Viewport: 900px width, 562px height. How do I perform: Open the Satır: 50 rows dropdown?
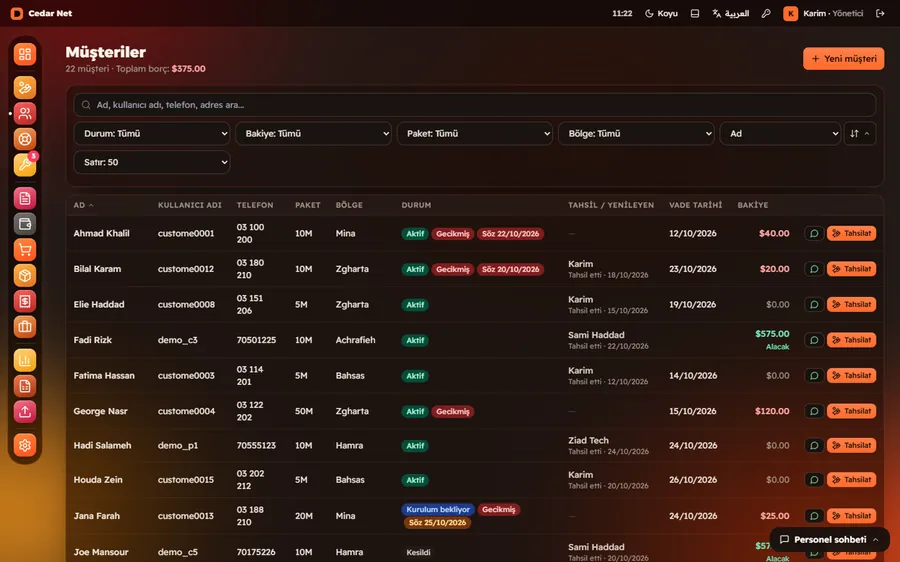click(152, 162)
